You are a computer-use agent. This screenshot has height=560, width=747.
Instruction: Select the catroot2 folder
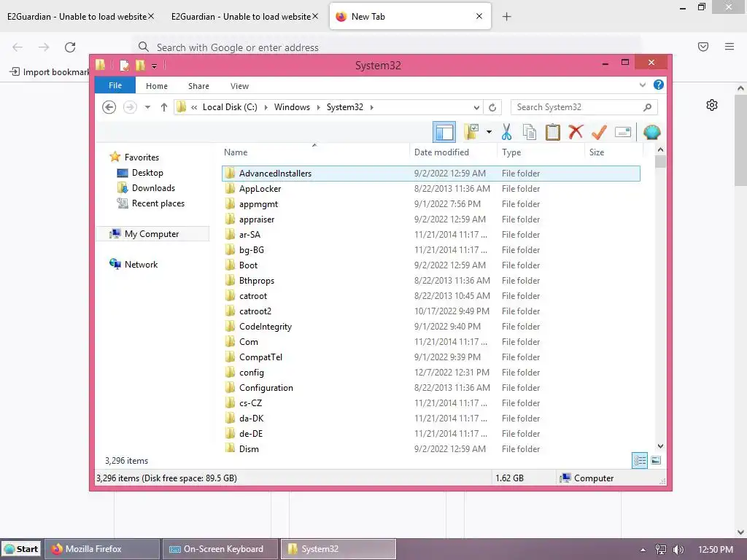(x=430, y=311)
